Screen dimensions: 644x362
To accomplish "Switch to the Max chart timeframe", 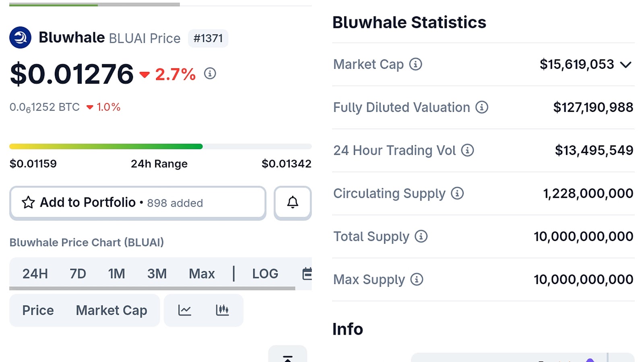I will (x=202, y=273).
